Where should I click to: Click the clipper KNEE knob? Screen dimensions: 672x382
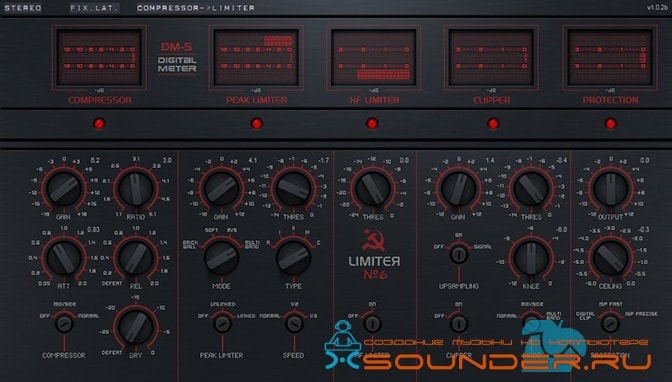coord(531,257)
